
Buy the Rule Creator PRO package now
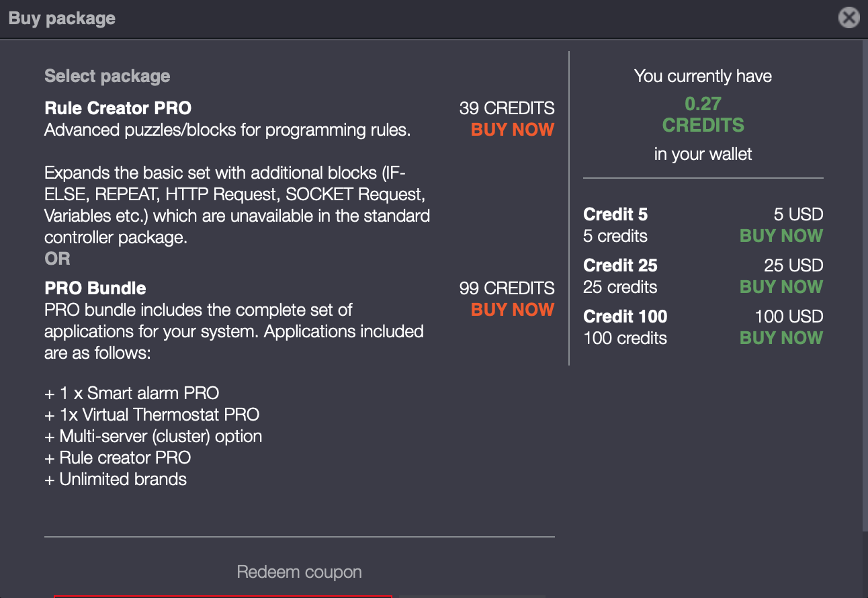tap(513, 130)
